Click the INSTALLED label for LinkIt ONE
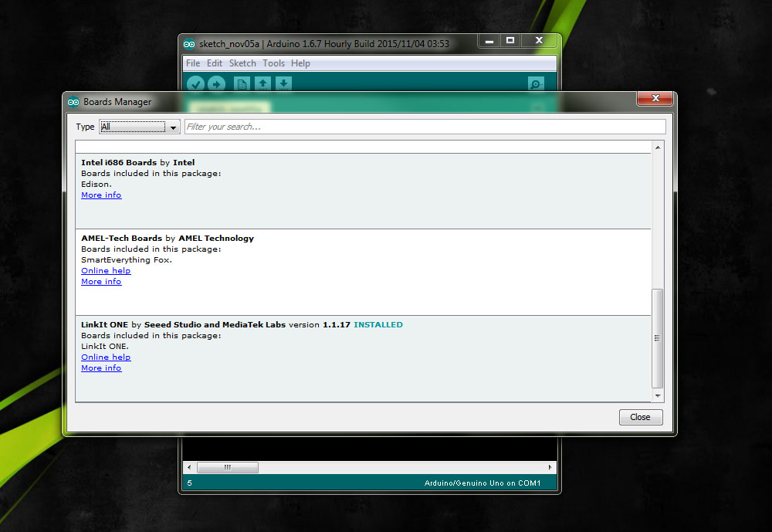Viewport: 772px width, 532px height. click(x=378, y=324)
